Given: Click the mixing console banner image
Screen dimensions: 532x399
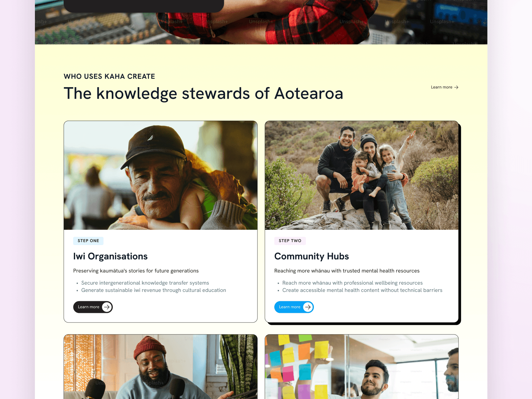Looking at the screenshot, I should click(x=261, y=22).
